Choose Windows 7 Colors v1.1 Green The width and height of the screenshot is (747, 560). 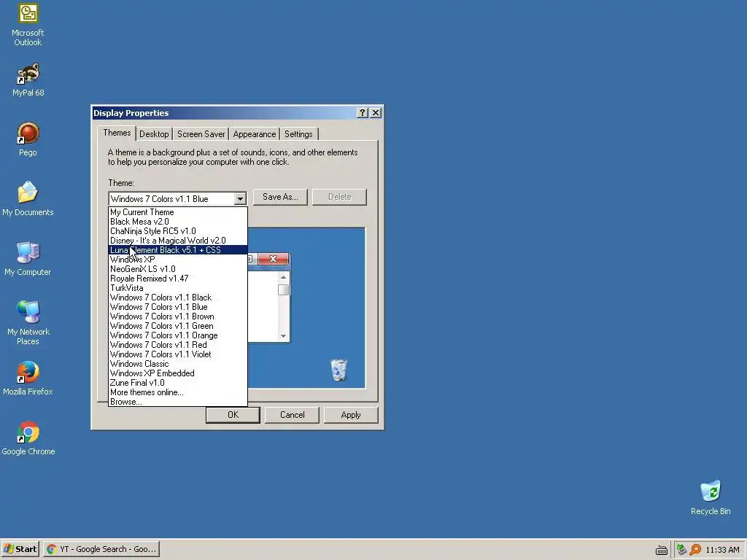[178, 326]
